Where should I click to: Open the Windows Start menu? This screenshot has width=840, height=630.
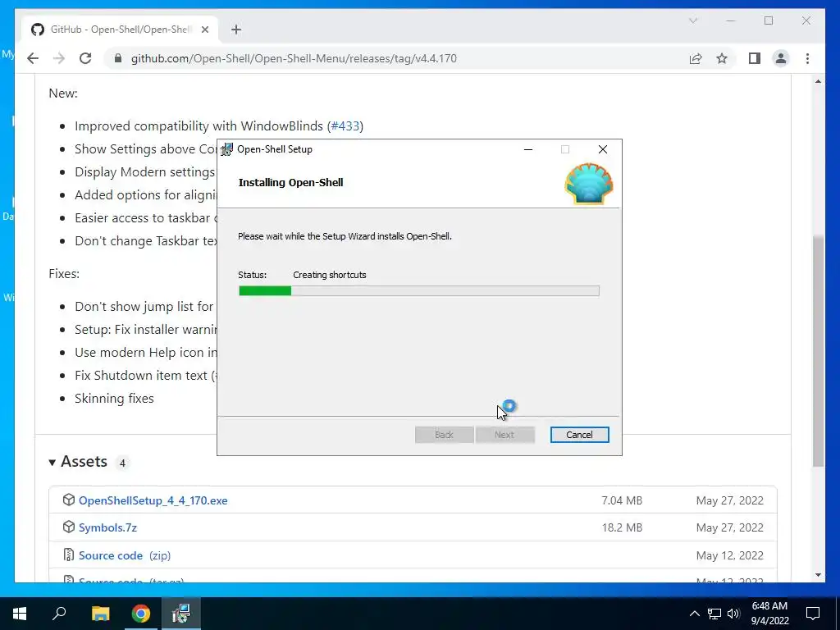[x=20, y=614]
